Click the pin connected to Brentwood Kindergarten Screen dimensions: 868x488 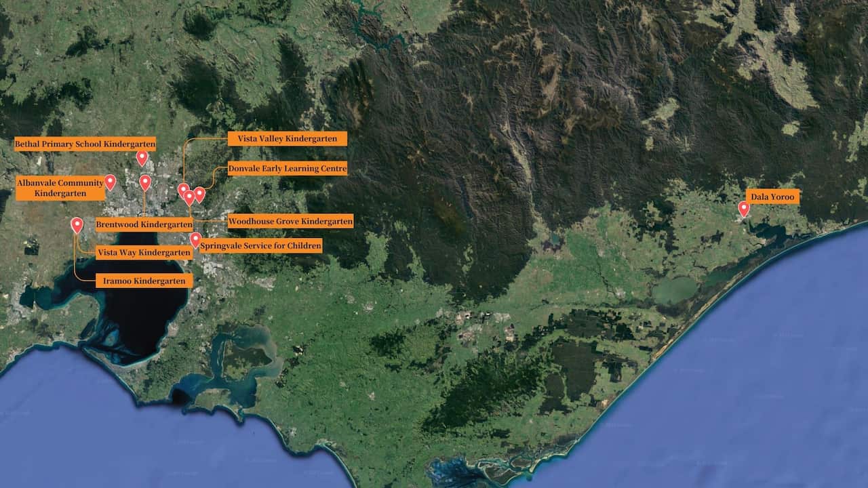click(x=145, y=182)
